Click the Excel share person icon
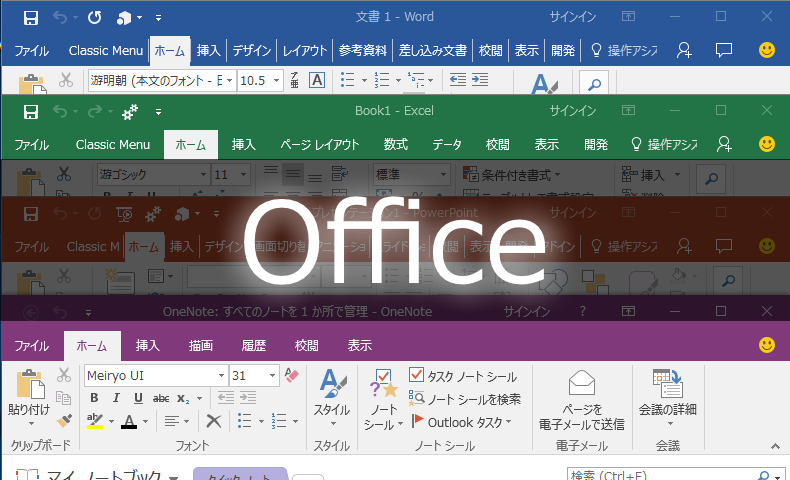The height and width of the screenshot is (480, 790). point(724,144)
